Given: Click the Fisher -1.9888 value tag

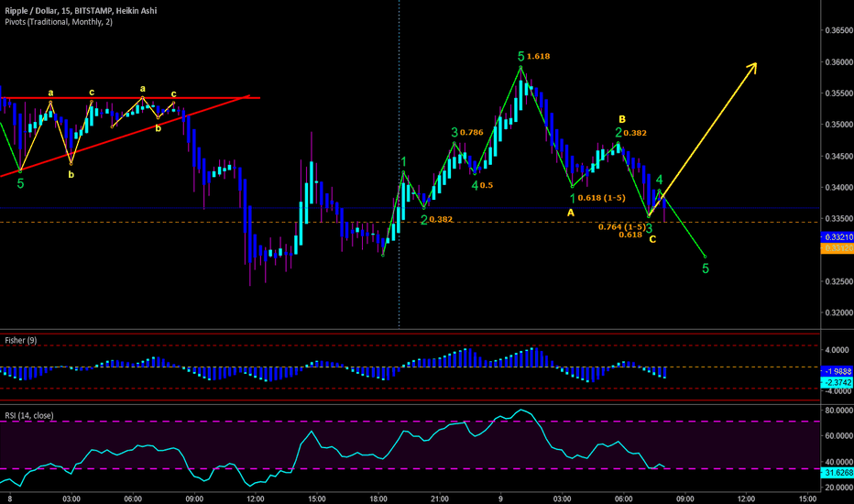Looking at the screenshot, I should pos(838,371).
